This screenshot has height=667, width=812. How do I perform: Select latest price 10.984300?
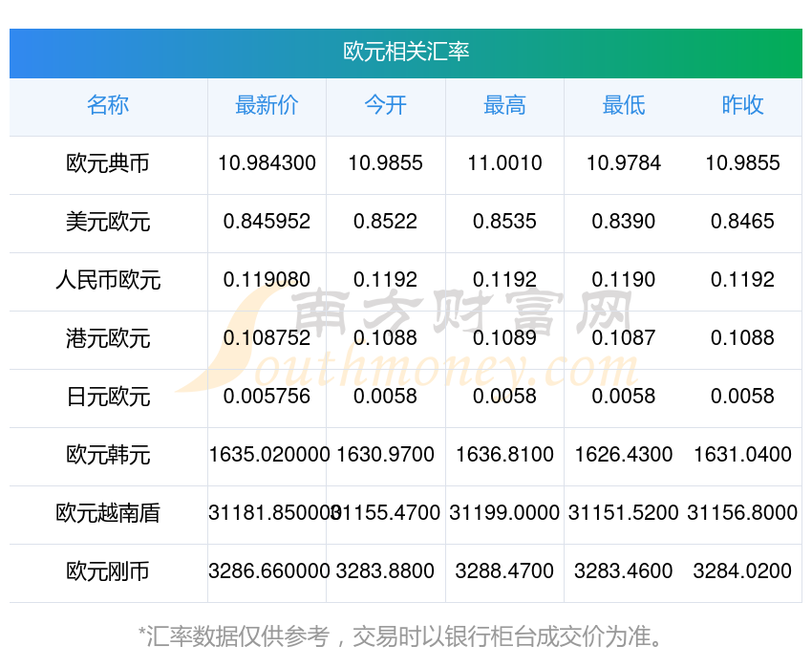(267, 163)
